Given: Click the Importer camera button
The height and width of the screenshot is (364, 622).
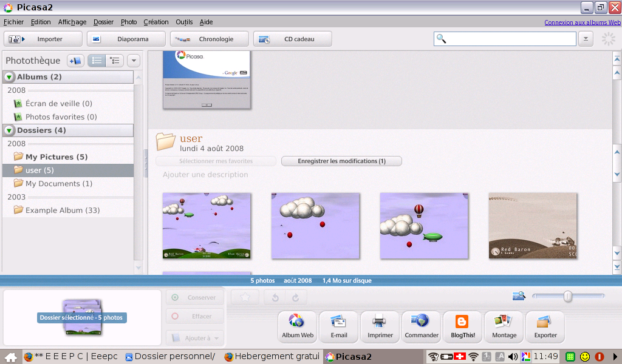Looking at the screenshot, I should (x=43, y=39).
